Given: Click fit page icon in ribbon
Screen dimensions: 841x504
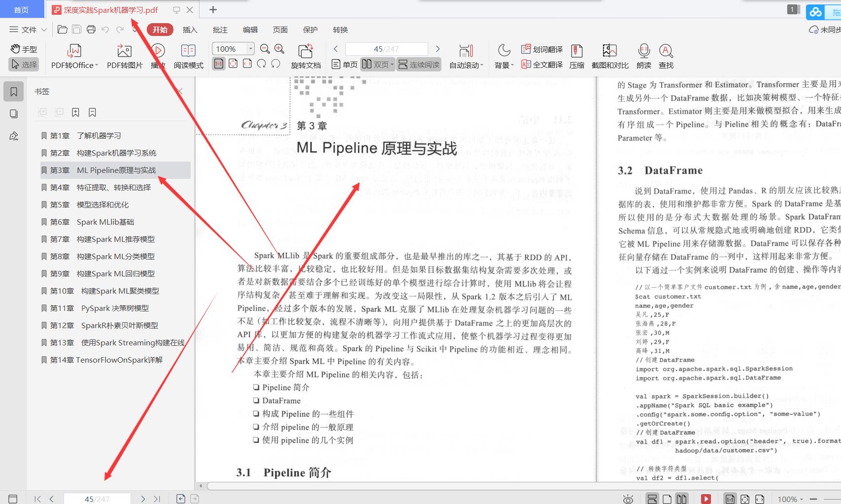Looking at the screenshot, I should click(x=233, y=64).
